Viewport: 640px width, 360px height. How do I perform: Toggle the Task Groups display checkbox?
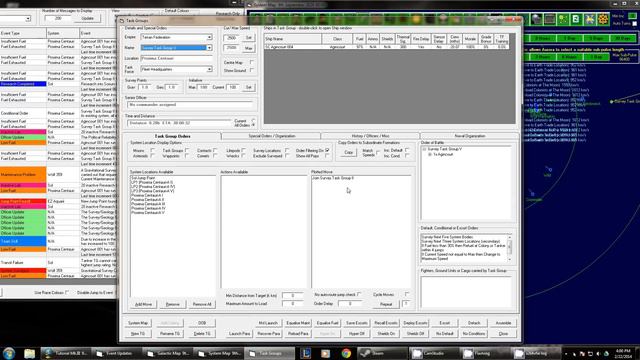tap(187, 151)
